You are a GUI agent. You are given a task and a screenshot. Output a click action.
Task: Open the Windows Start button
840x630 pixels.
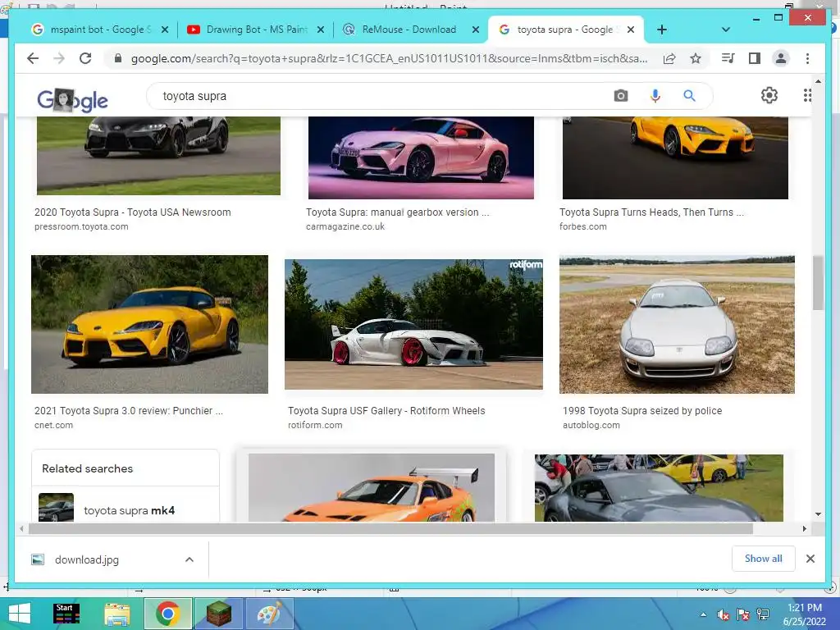click(20, 614)
